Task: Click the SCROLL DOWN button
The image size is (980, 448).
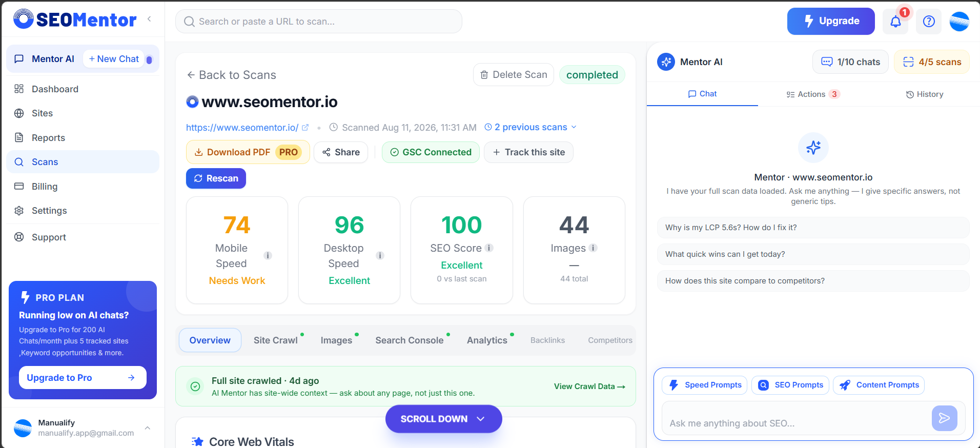Action: tap(444, 419)
